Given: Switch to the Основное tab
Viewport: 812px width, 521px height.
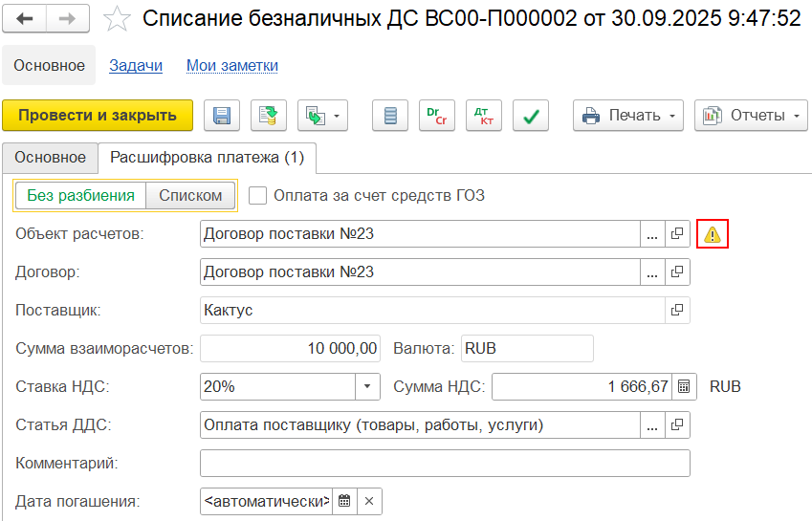Looking at the screenshot, I should click(50, 157).
